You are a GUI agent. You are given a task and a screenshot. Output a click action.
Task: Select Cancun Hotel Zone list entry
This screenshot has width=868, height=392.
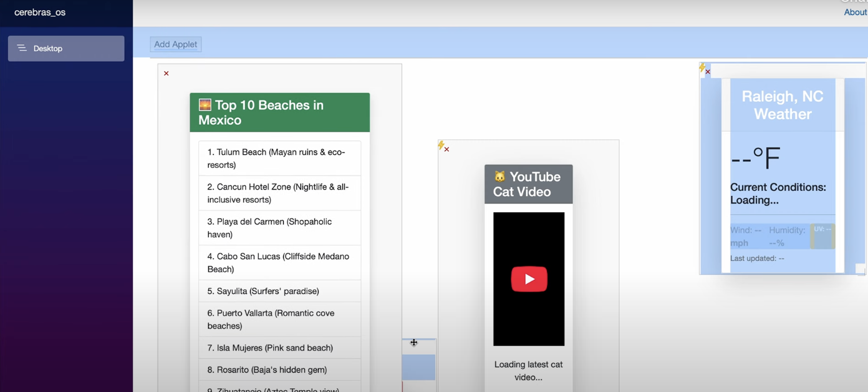click(279, 194)
